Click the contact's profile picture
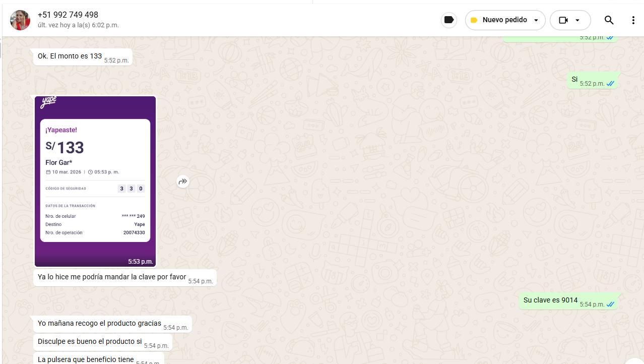The width and height of the screenshot is (644, 364). (x=20, y=20)
